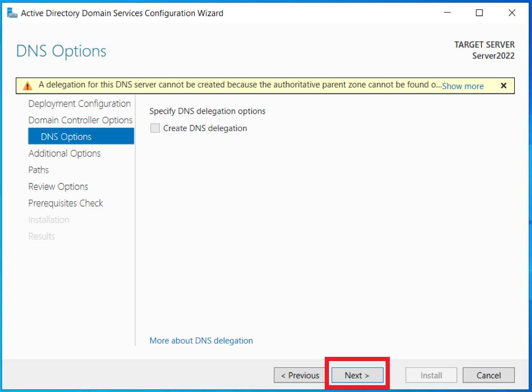Close the wizard window

[x=512, y=13]
